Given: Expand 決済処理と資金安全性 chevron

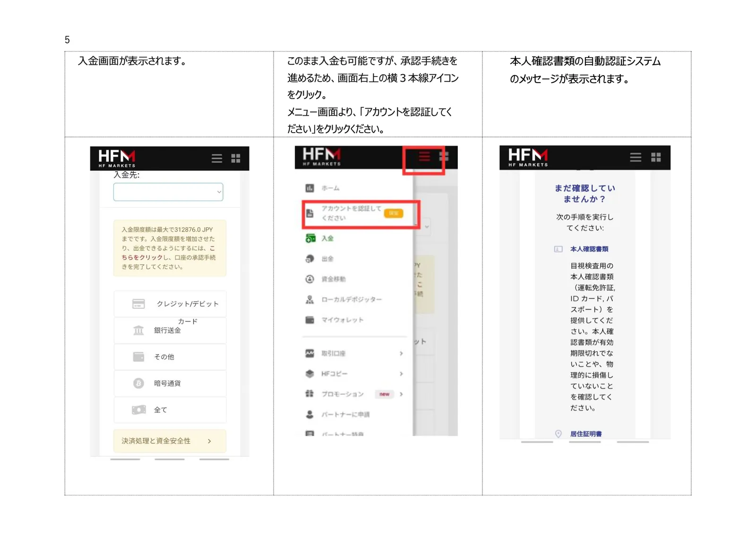Looking at the screenshot, I should pos(209,441).
